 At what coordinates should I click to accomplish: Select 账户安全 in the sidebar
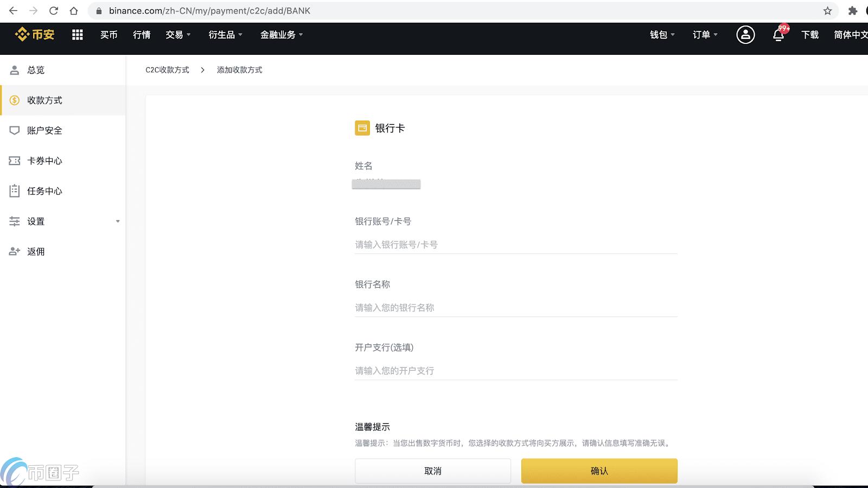44,130
